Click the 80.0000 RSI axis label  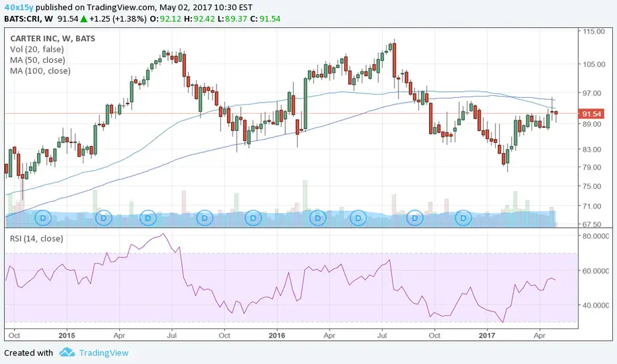(596, 236)
